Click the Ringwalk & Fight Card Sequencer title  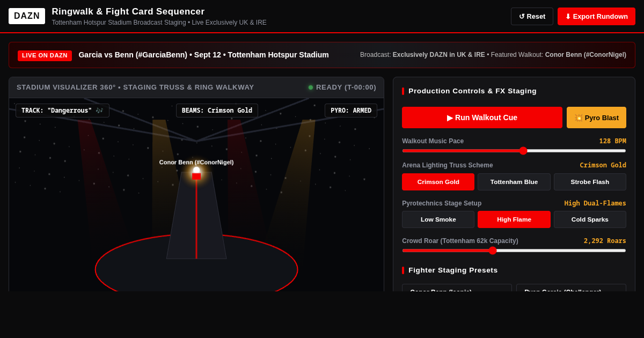coord(128,12)
